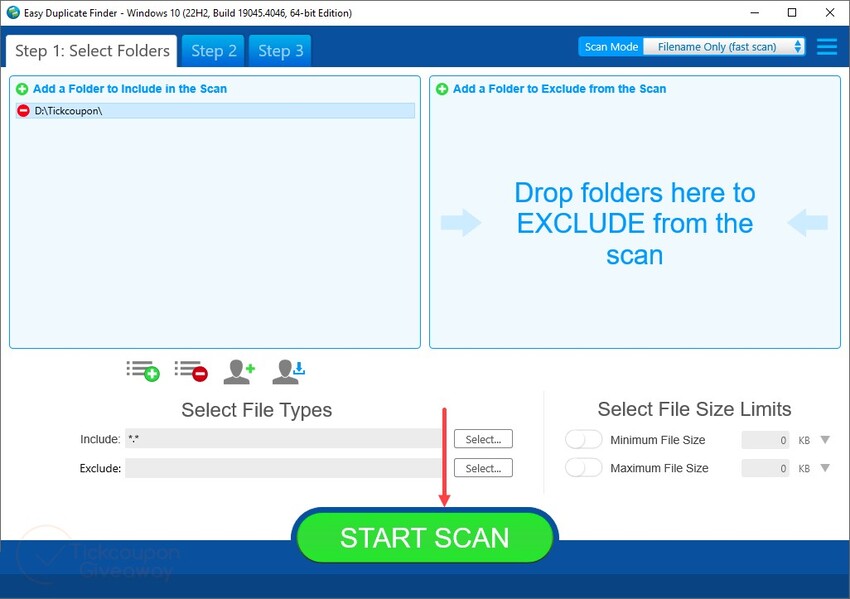The image size is (850, 599).
Task: Remove the current scan list
Action: tap(191, 370)
